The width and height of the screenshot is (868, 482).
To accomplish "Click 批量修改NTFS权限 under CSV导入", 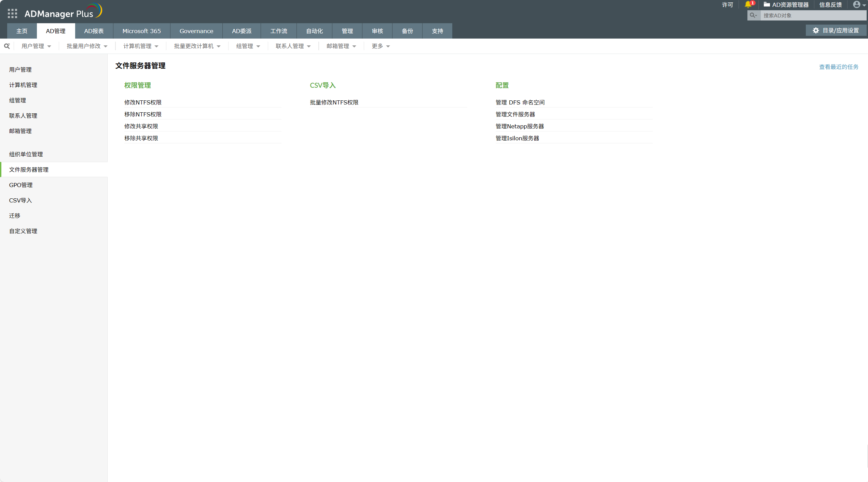I will 334,102.
